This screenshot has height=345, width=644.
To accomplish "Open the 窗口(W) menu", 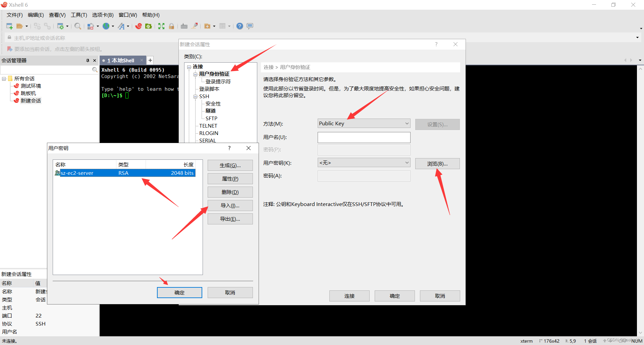I will point(128,15).
